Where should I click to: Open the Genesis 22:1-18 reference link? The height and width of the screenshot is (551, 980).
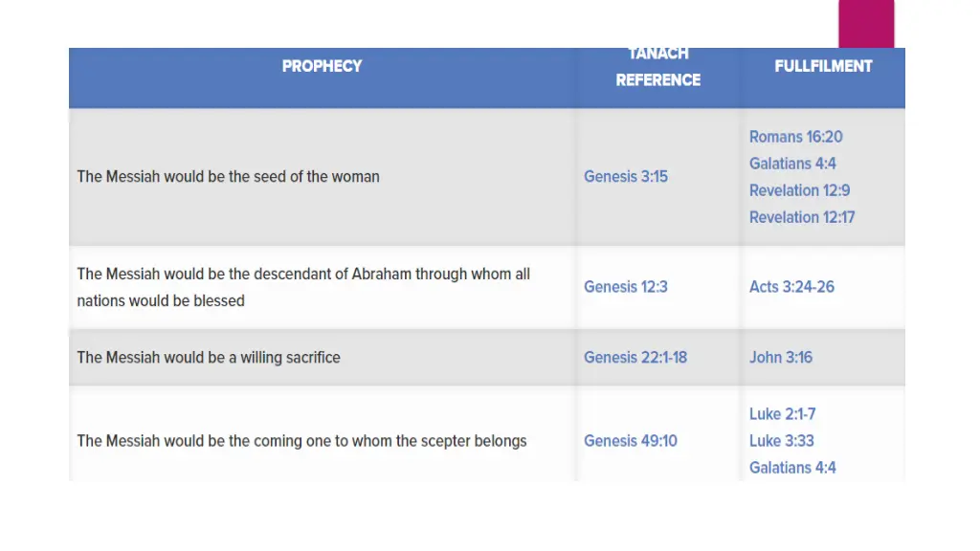click(x=635, y=358)
